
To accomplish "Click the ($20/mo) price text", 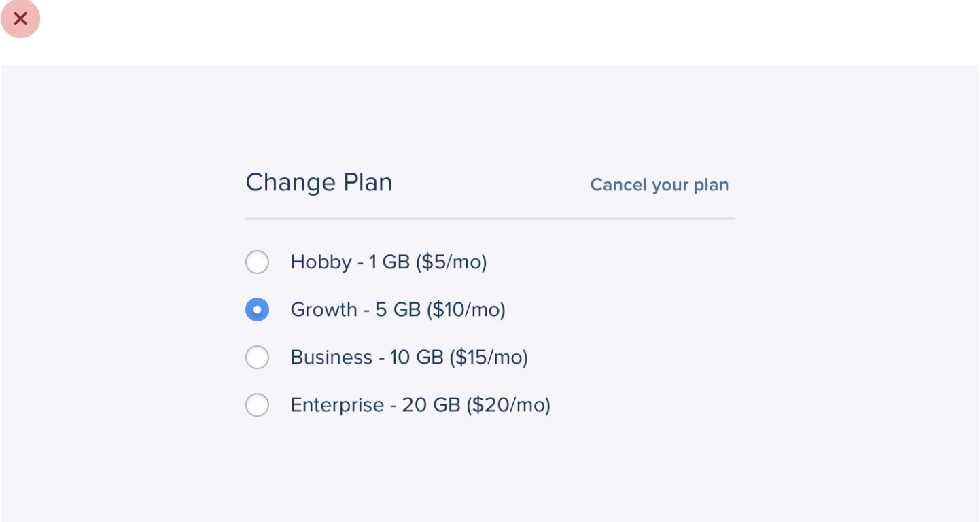I will click(x=508, y=405).
